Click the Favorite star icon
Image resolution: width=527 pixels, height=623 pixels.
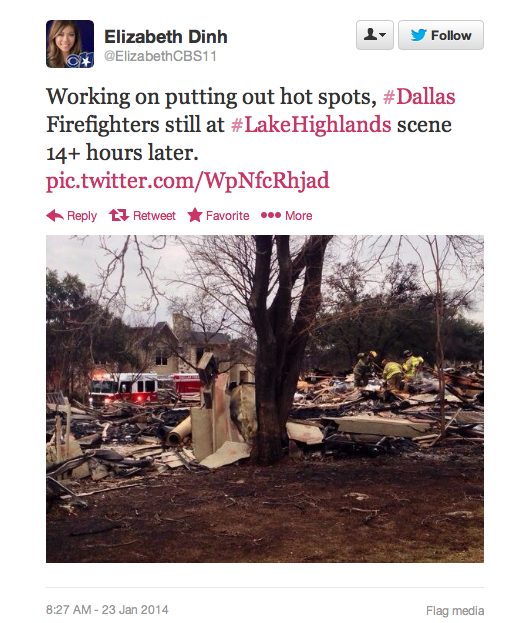click(x=195, y=215)
